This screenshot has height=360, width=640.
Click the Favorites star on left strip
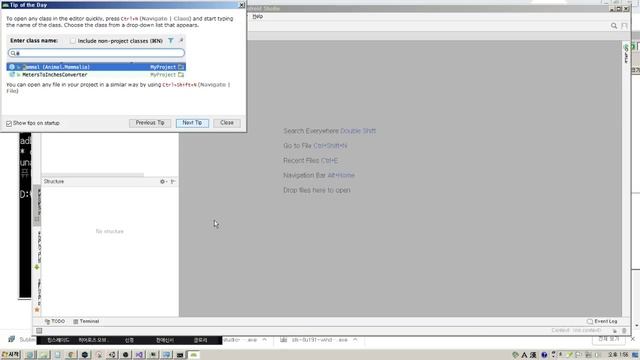tap(37, 310)
